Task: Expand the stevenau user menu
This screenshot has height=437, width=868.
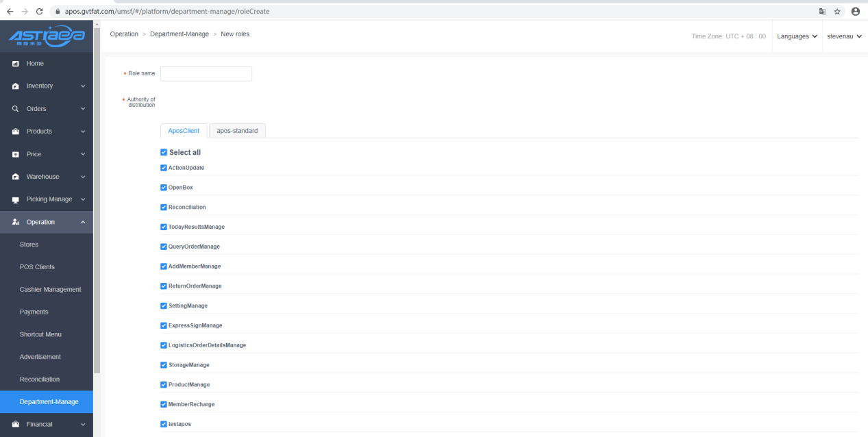Action: pos(843,36)
